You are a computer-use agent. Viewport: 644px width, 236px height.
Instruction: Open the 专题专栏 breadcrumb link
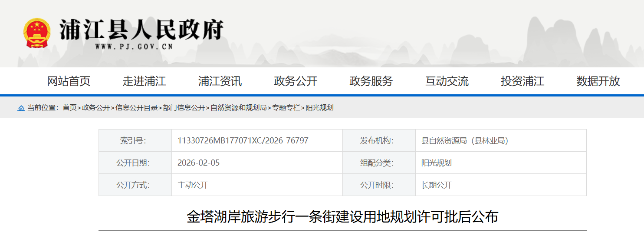click(286, 108)
